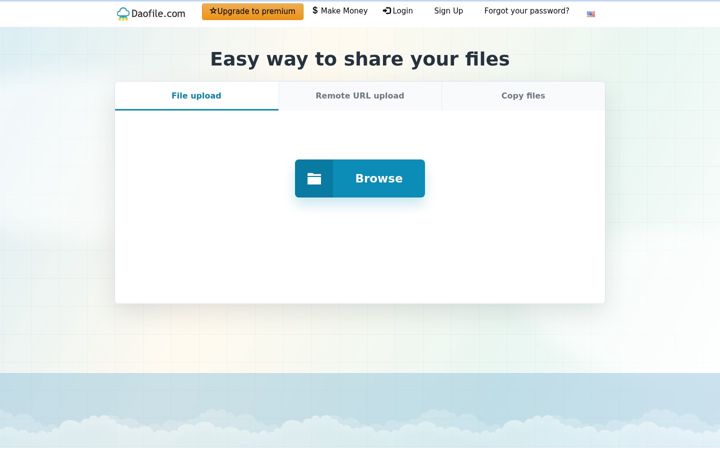Click the folder icon on Browse button
This screenshot has height=450, width=720.
click(x=314, y=179)
